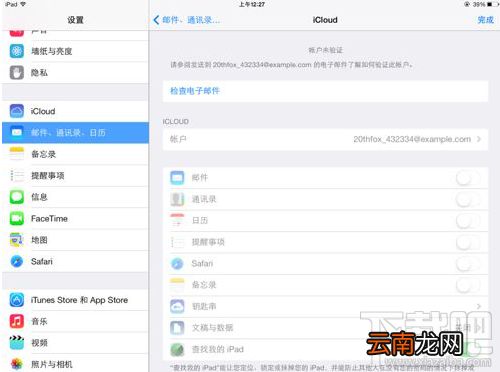Image resolution: width=500 pixels, height=372 pixels.
Task: Tap the Safari icon in iCloud list
Action: click(x=177, y=264)
